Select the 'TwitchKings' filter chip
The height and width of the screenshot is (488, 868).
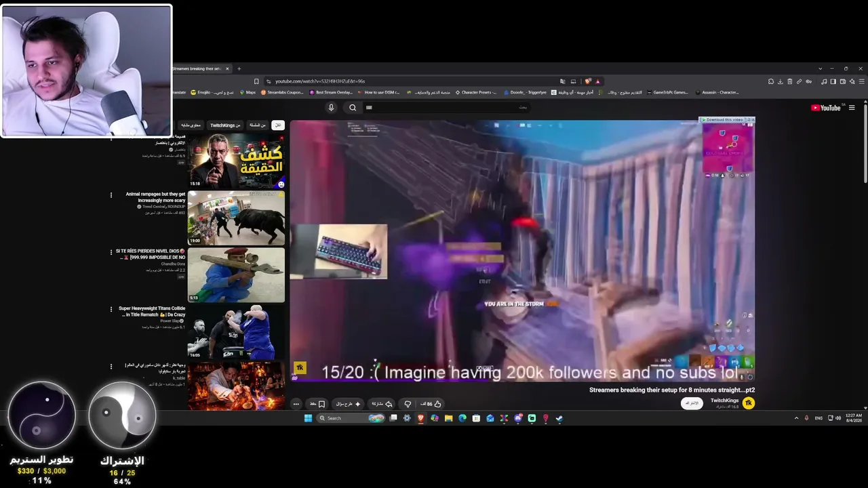[x=225, y=125]
